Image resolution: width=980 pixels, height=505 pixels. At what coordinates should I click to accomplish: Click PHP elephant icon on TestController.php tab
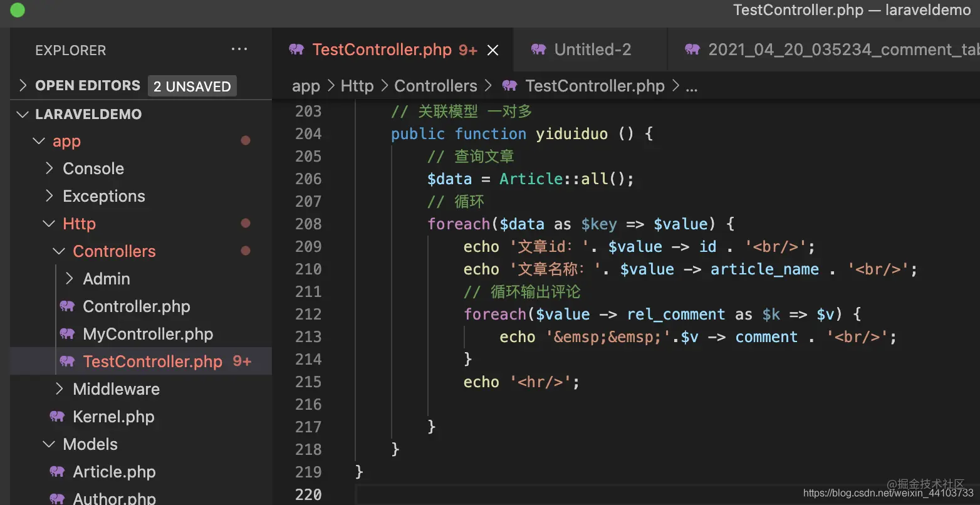coord(296,49)
